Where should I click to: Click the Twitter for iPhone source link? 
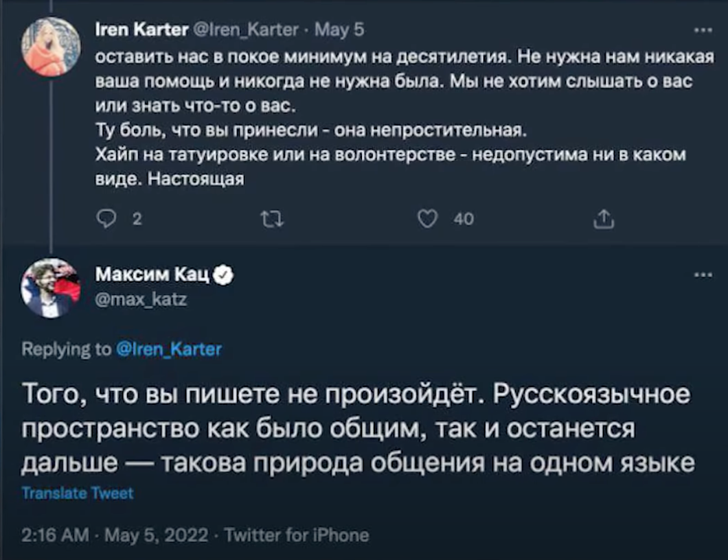pos(297,535)
